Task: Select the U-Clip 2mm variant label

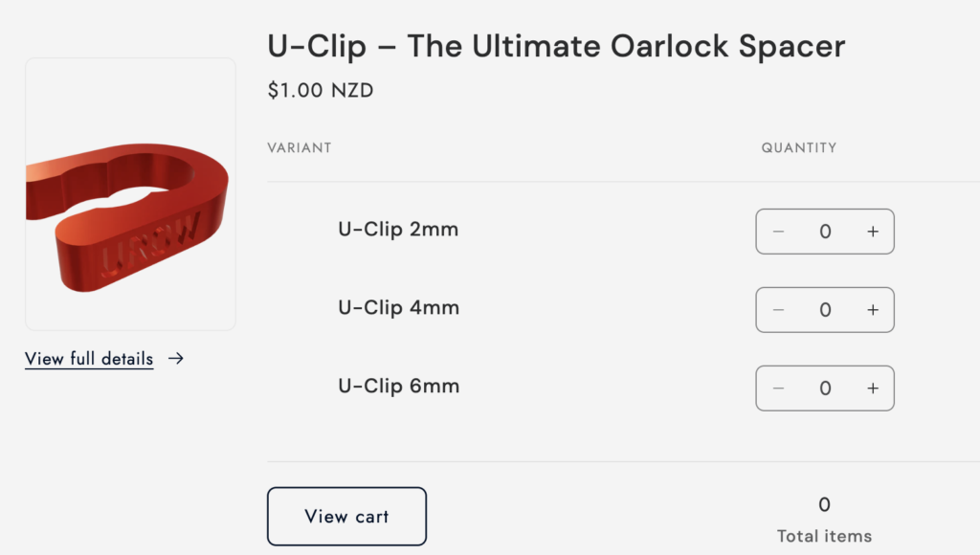Action: click(398, 230)
